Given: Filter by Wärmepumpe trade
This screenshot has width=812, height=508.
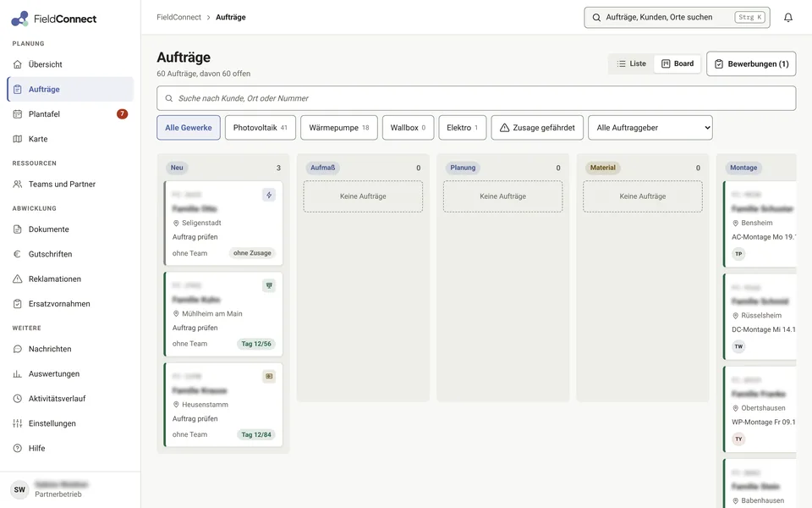Looking at the screenshot, I should (339, 128).
